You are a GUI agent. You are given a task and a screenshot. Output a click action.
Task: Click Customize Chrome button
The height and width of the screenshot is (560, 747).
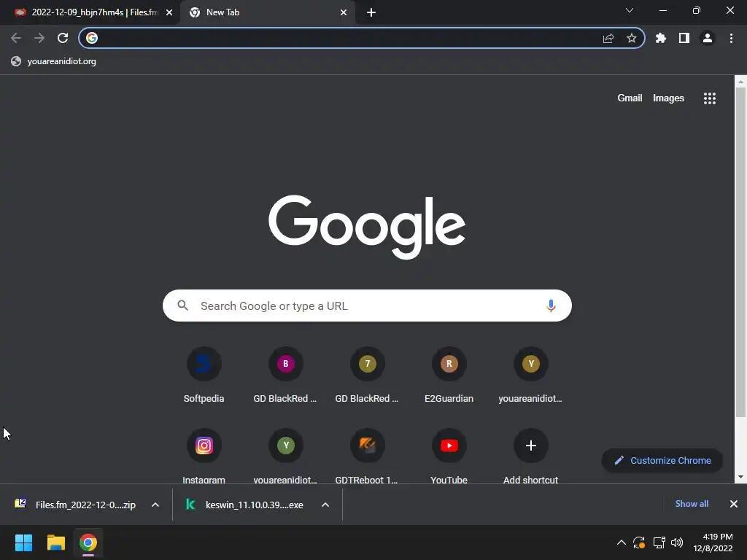click(662, 461)
